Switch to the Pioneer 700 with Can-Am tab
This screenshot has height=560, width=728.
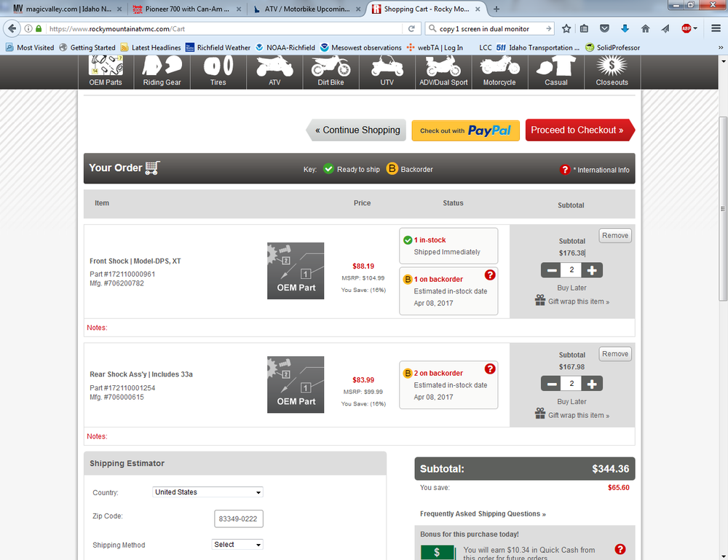pyautogui.click(x=186, y=9)
